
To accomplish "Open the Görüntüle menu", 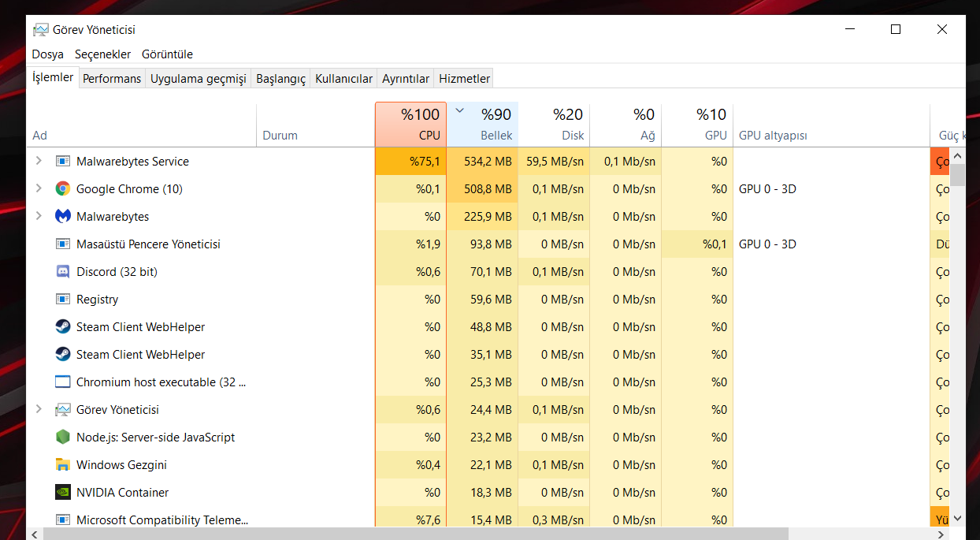I will (x=167, y=54).
